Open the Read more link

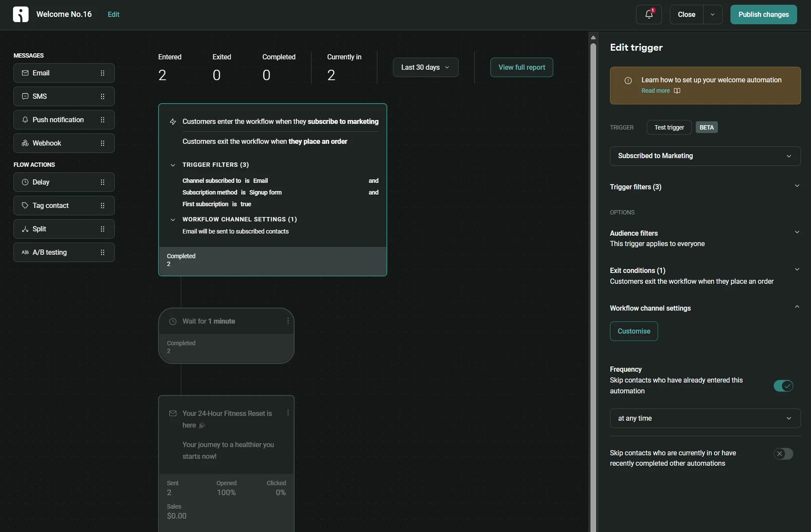pos(655,91)
